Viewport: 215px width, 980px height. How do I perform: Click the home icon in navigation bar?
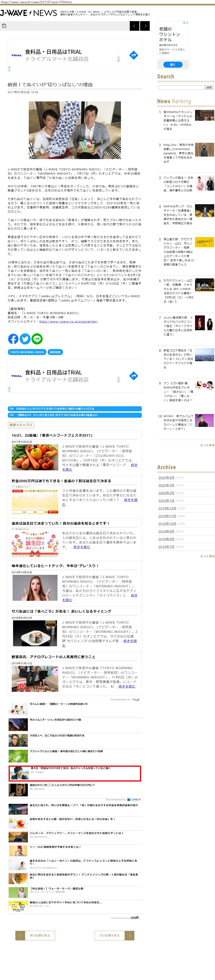(x=4, y=26)
